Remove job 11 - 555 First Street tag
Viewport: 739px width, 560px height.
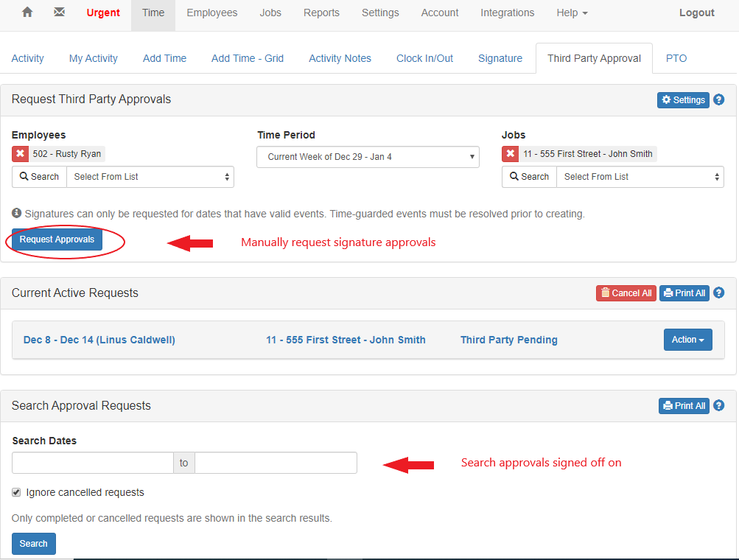pyautogui.click(x=511, y=154)
